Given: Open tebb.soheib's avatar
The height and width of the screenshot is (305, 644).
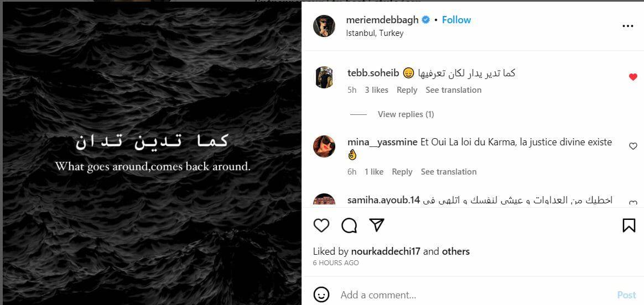Looking at the screenshot, I should point(324,78).
